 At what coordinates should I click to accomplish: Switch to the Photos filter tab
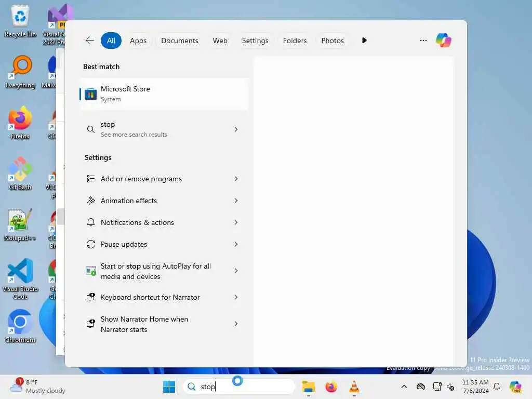pyautogui.click(x=332, y=41)
